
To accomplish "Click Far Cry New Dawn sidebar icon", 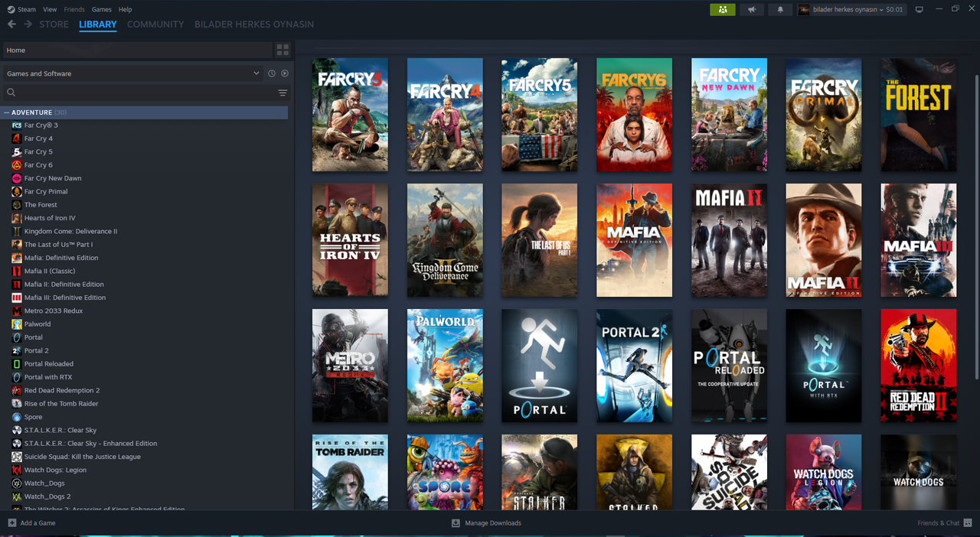I will [x=17, y=178].
